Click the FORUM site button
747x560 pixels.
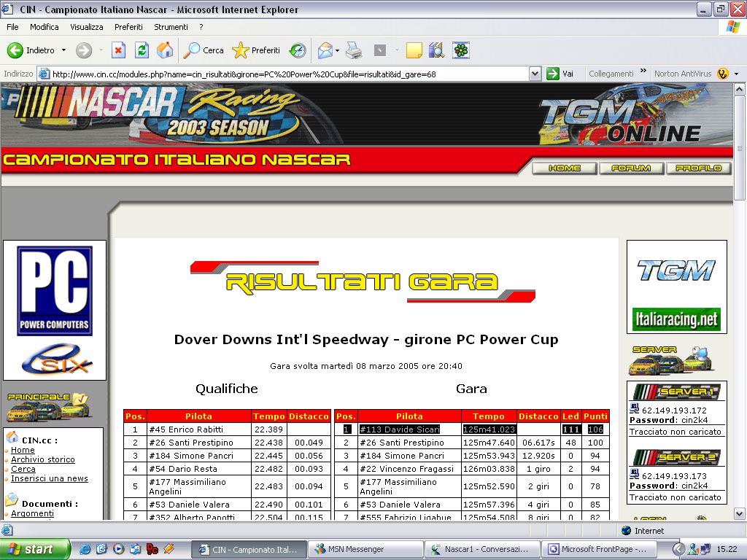pyautogui.click(x=631, y=168)
